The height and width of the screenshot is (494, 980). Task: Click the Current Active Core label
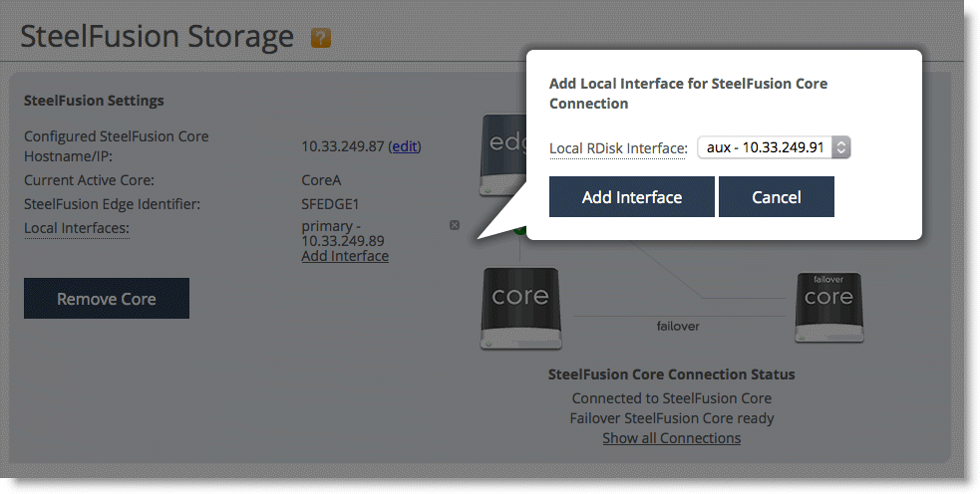[89, 180]
